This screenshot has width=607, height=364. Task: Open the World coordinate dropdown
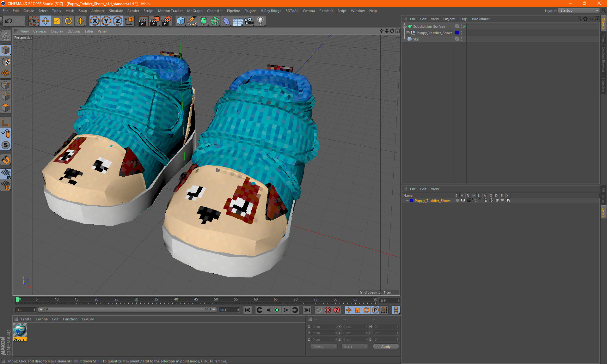click(x=324, y=346)
